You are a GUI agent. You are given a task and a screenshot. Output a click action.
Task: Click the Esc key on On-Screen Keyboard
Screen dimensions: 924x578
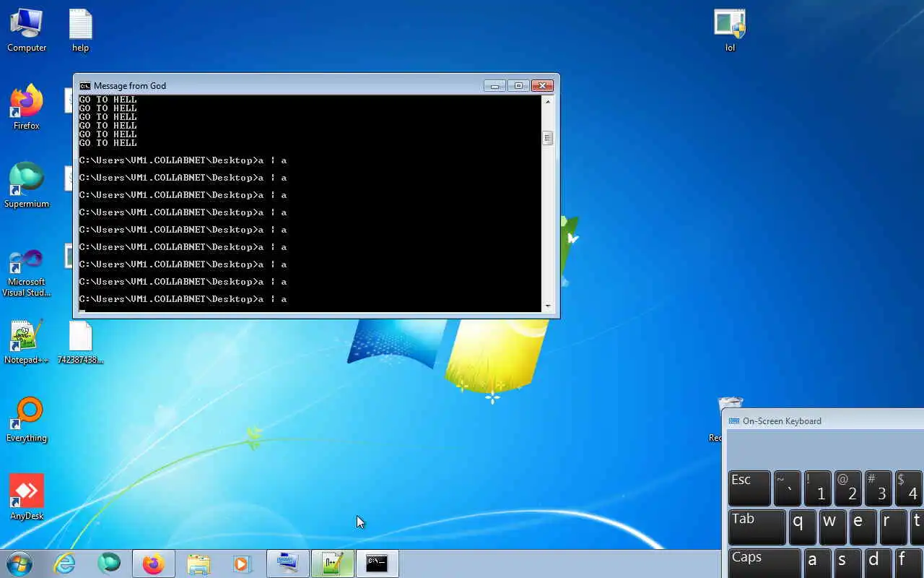[x=749, y=488]
